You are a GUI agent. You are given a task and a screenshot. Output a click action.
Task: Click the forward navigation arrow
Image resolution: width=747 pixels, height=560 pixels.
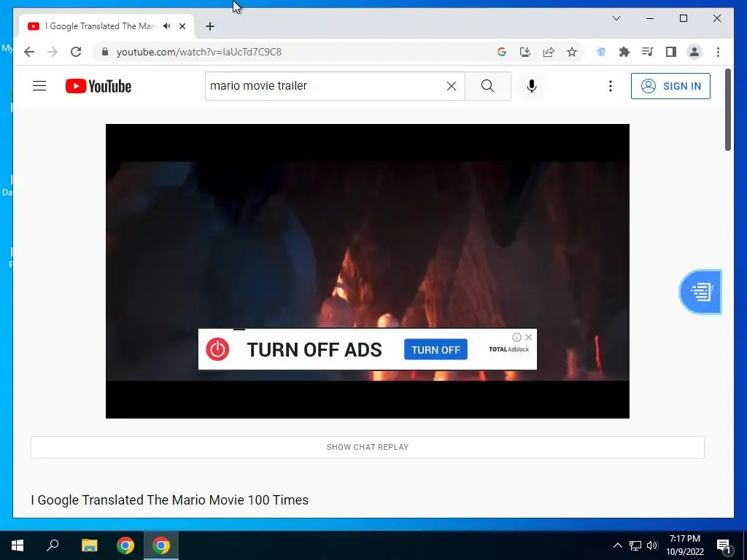pos(53,52)
